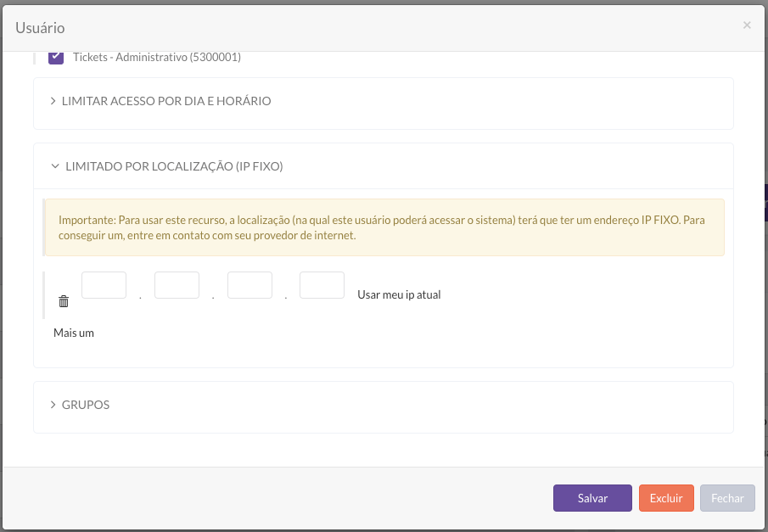Expand LIMITAR ACESSO POR DIA E HORÁRIO section
Screen dimensions: 768x532
click(x=161, y=101)
